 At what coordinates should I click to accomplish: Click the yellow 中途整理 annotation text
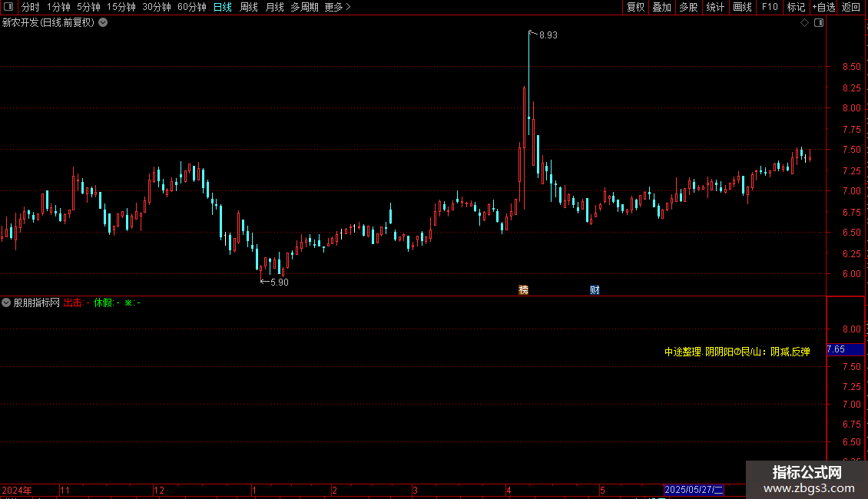tap(737, 352)
